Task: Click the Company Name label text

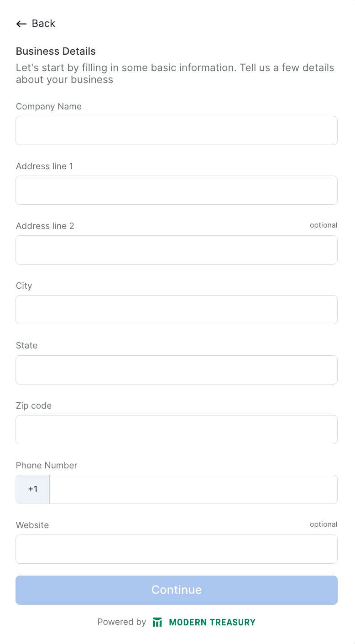Action: (x=49, y=106)
